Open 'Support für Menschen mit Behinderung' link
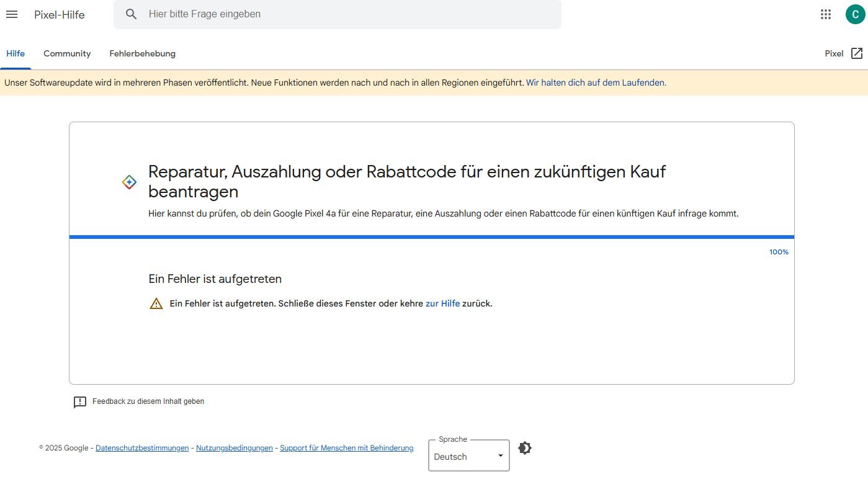868x479 pixels. tap(346, 448)
